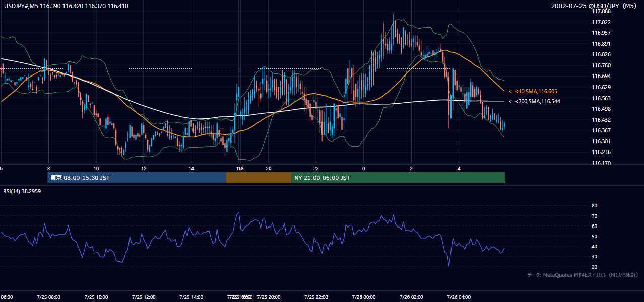Select the 東京 08:00-15:30 JST session bar
Viewport: 644px width, 302px height.
tap(137, 178)
